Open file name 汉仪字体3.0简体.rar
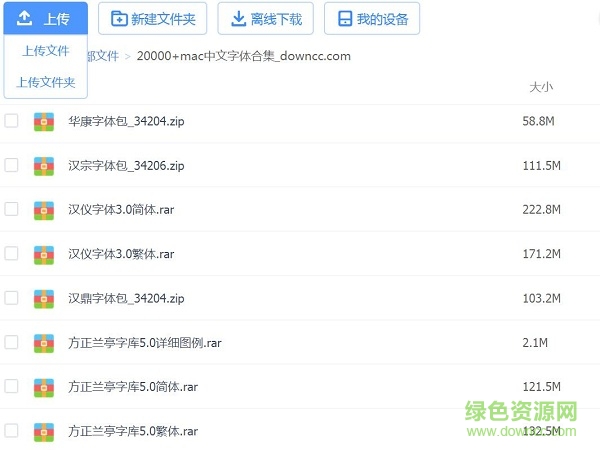 121,210
